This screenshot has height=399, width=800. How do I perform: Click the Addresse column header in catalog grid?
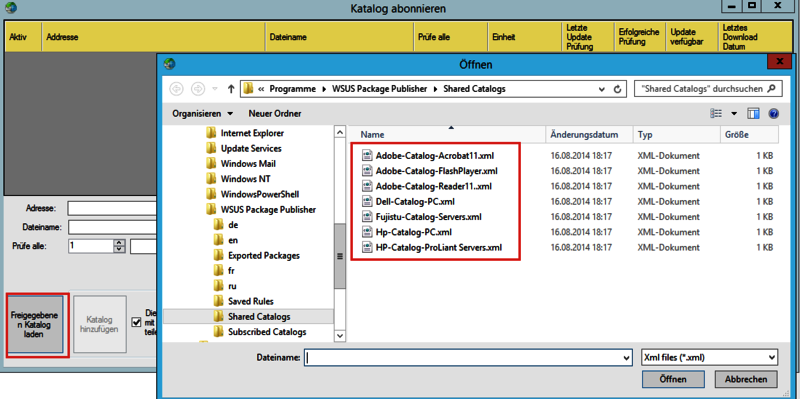point(153,37)
